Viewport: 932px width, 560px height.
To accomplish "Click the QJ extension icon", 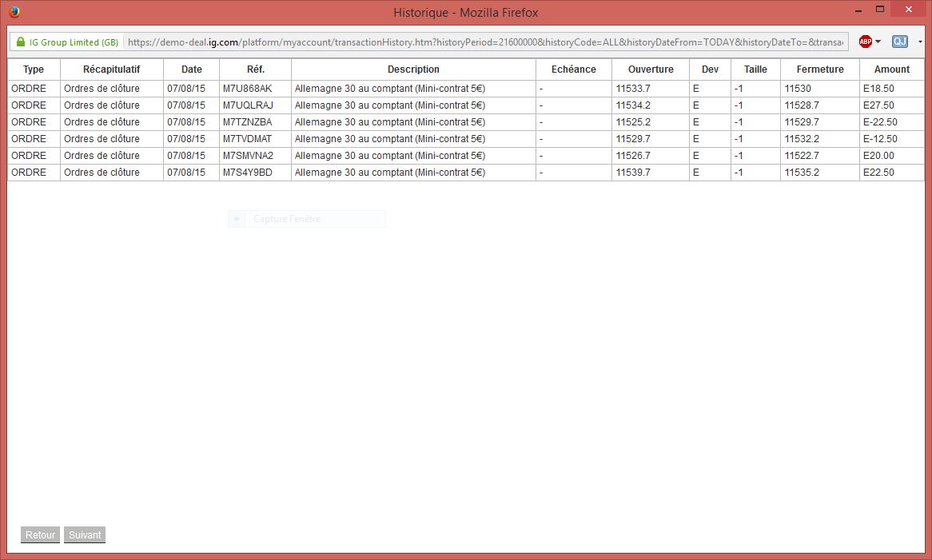I will pyautogui.click(x=899, y=42).
